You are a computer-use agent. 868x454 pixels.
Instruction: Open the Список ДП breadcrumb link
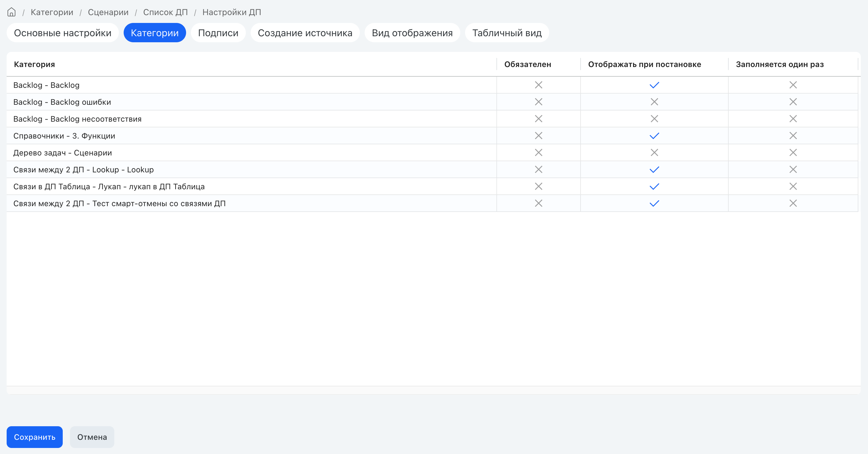point(166,12)
